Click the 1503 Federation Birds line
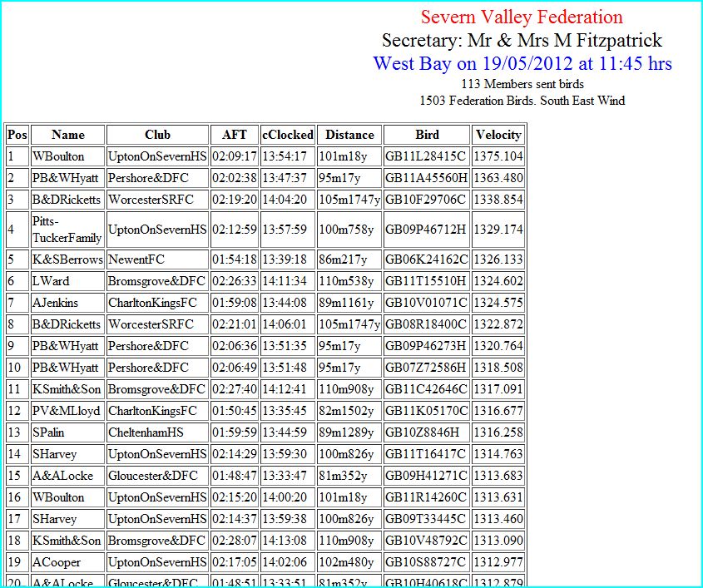Image resolution: width=703 pixels, height=588 pixels. coord(522,101)
